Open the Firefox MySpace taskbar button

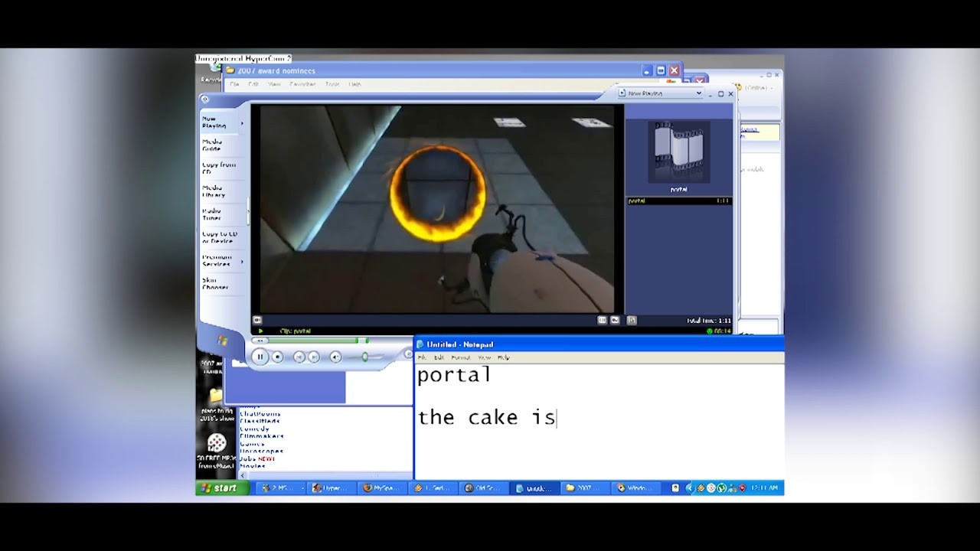coord(381,488)
